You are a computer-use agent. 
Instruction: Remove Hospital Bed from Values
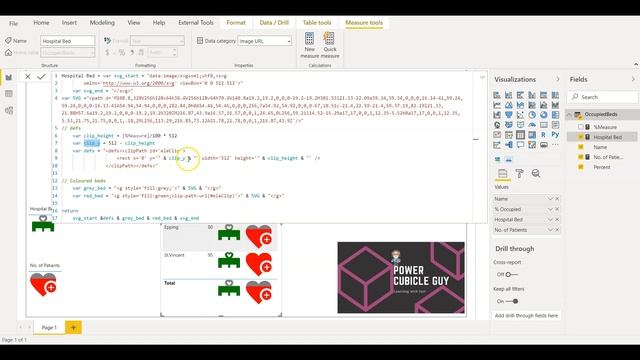point(557,220)
